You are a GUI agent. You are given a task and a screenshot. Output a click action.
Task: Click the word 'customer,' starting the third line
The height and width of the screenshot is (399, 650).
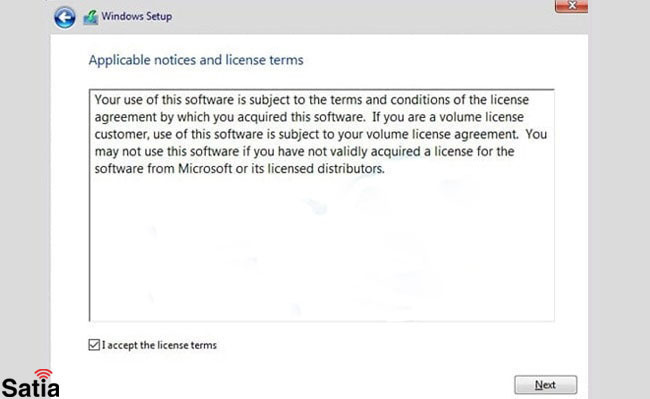(122, 135)
